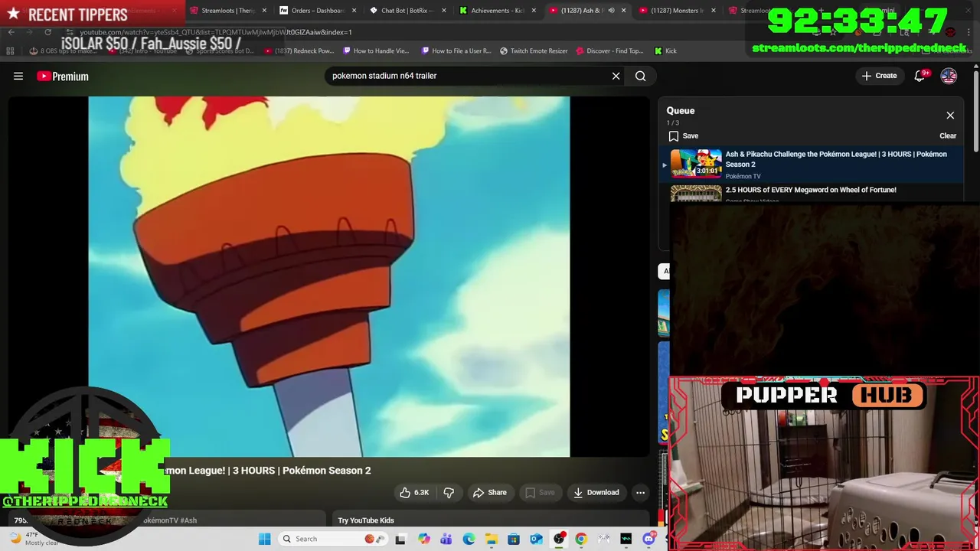Click the browser address bar URL
980x551 pixels.
click(216, 32)
